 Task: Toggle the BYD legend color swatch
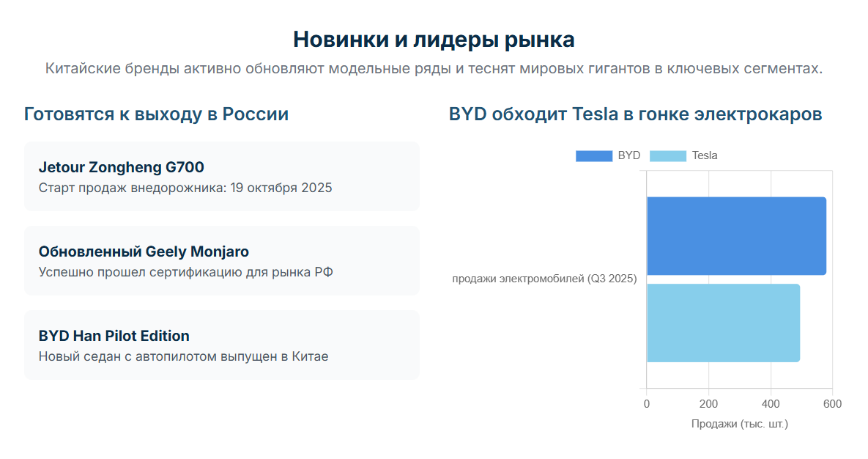point(594,155)
